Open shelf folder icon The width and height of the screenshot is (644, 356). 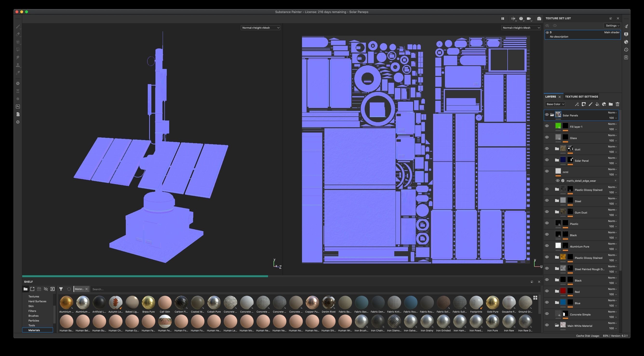[x=26, y=289]
